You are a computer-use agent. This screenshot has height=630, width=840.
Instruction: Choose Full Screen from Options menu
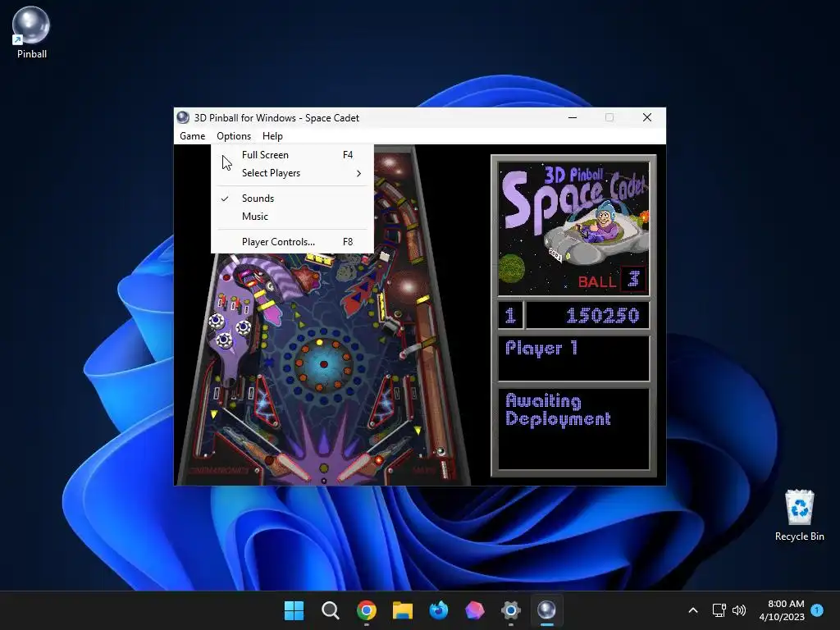(x=293, y=155)
